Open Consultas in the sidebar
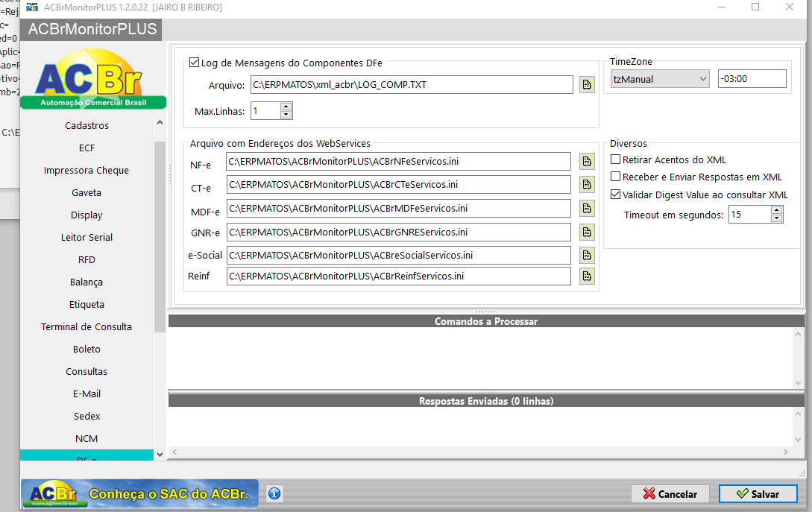The image size is (812, 512). [86, 371]
